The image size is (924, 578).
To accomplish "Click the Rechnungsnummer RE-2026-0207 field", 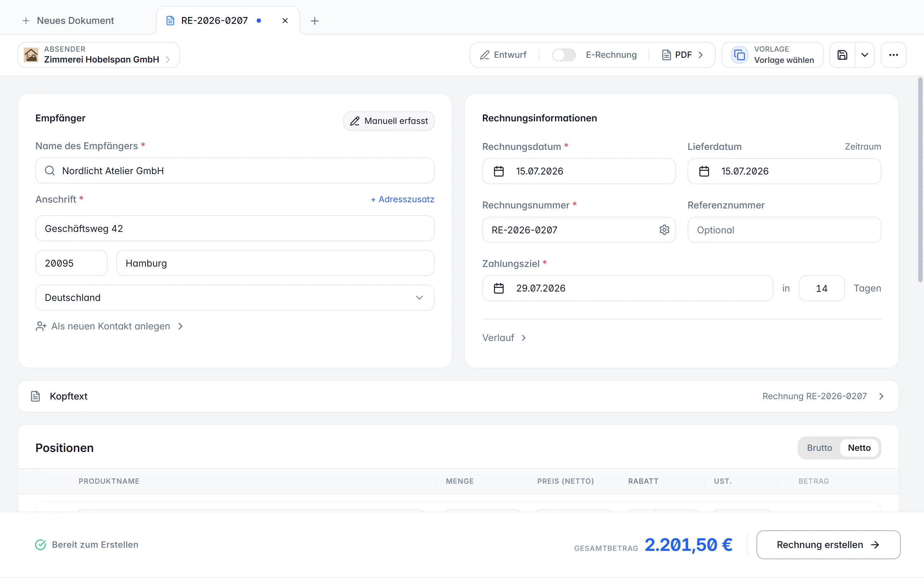I will [579, 230].
